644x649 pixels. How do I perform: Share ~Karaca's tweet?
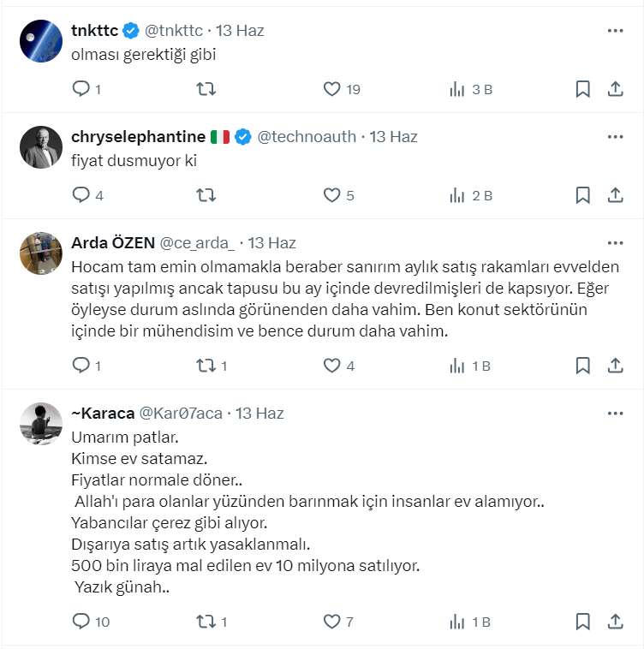pyautogui.click(x=615, y=622)
